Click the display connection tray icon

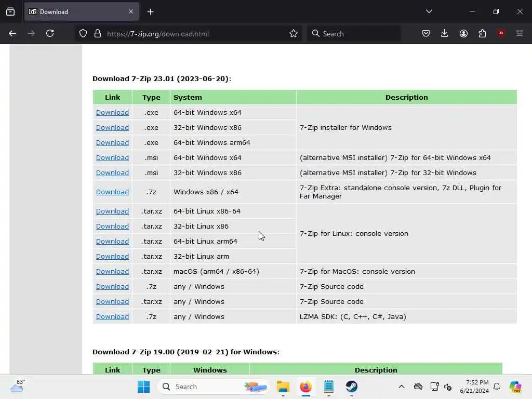pos(434,387)
